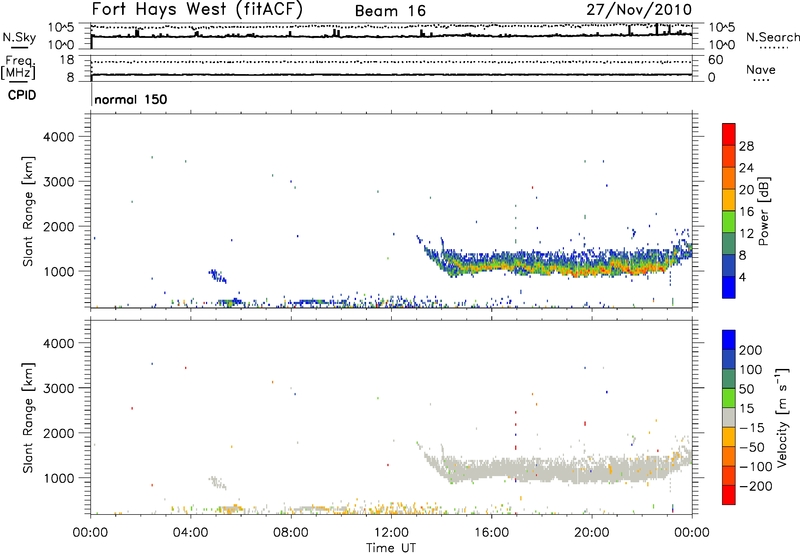This screenshot has height=554, width=800.
Task: Click the blue bottom of power colorbar
Action: [x=729, y=287]
